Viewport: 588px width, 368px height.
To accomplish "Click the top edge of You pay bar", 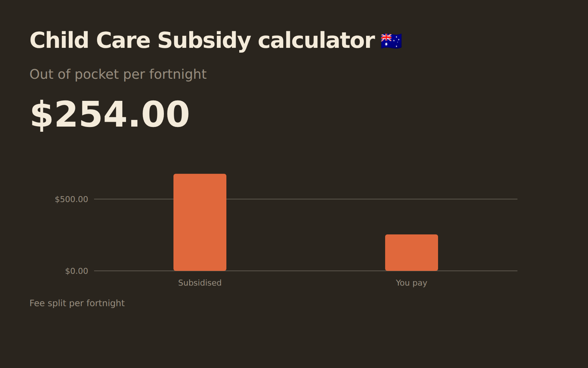I will 412,235.
